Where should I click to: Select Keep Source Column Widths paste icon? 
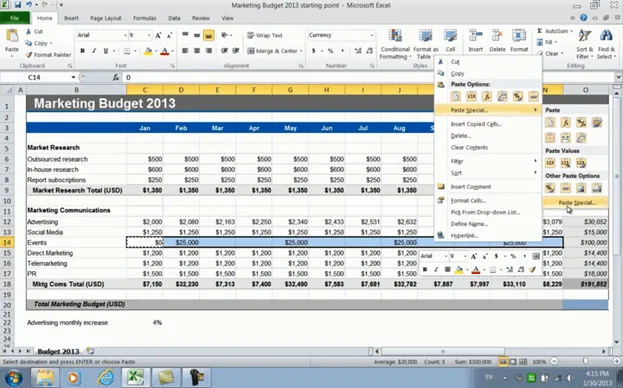(565, 138)
